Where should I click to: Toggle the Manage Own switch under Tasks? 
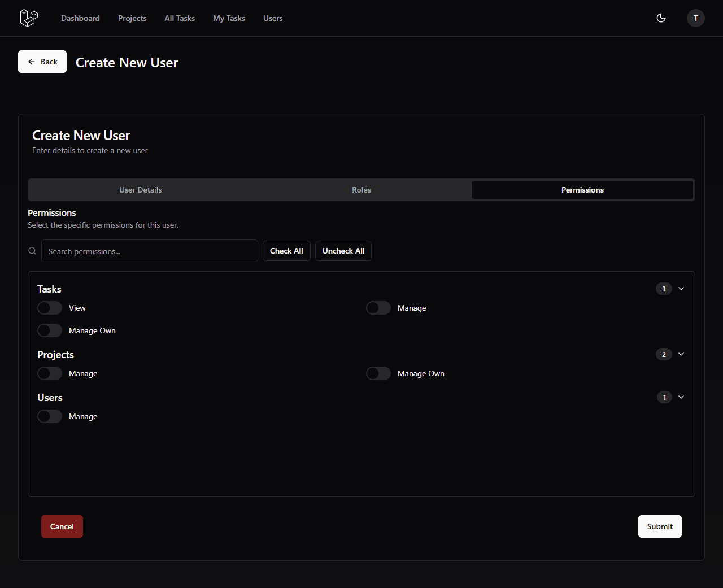pyautogui.click(x=49, y=330)
